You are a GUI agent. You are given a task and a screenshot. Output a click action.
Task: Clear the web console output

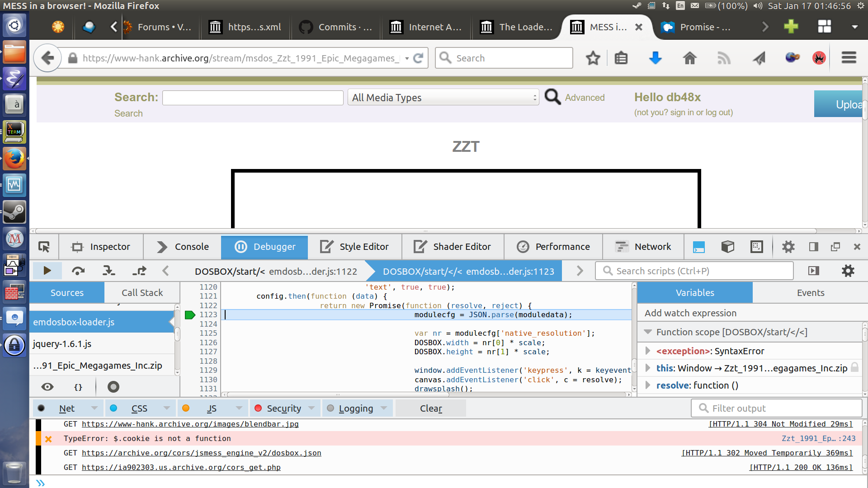[431, 408]
